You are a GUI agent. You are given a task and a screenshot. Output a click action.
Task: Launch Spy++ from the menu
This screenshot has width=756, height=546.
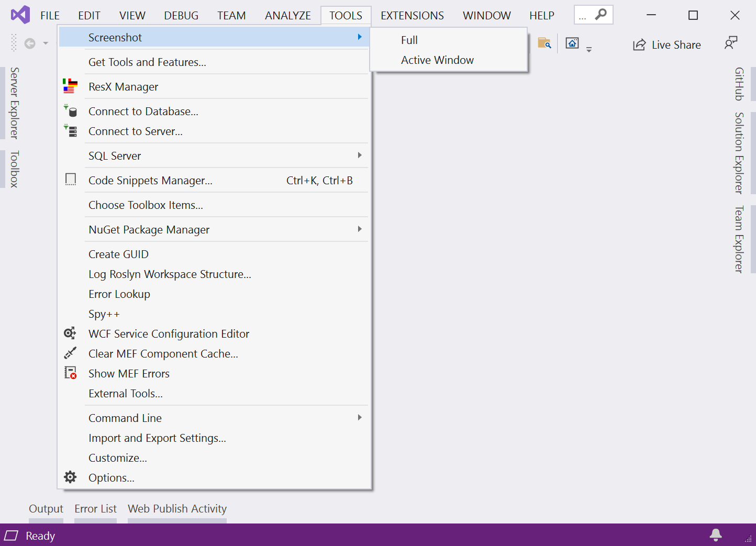[x=214, y=314]
